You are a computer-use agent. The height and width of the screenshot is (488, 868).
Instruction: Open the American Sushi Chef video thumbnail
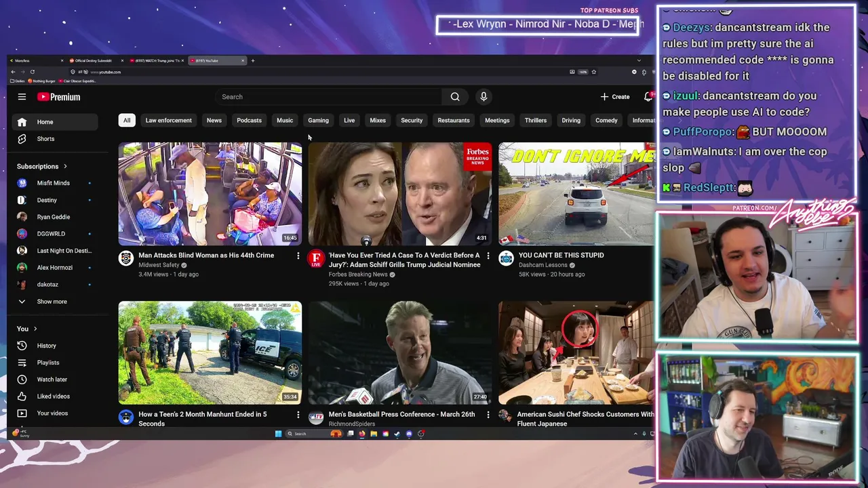pos(576,353)
